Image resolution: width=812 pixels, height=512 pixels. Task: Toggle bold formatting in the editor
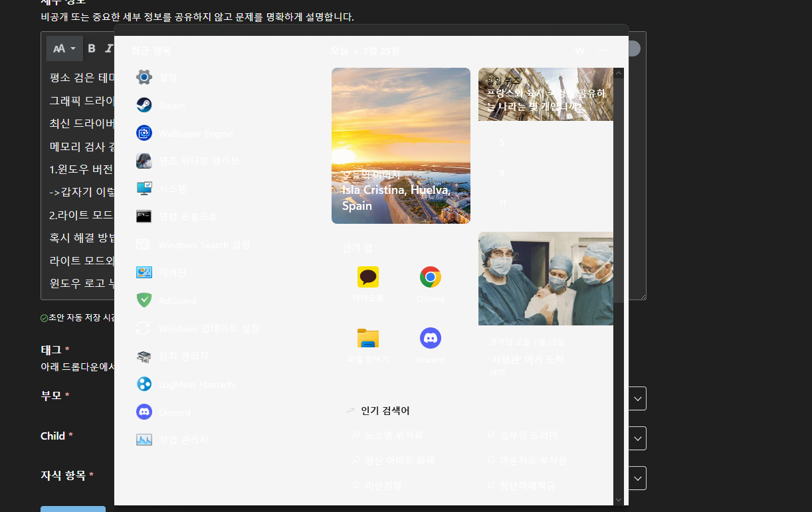coord(92,48)
